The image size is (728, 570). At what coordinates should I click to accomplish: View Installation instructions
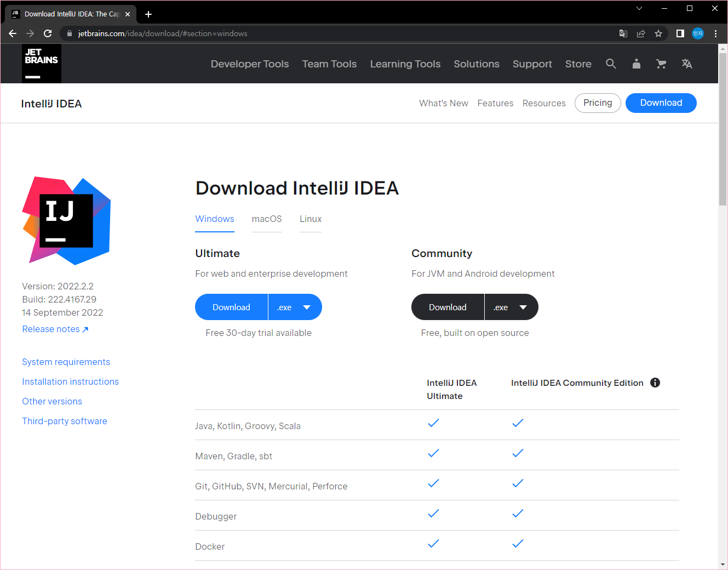[x=70, y=381]
